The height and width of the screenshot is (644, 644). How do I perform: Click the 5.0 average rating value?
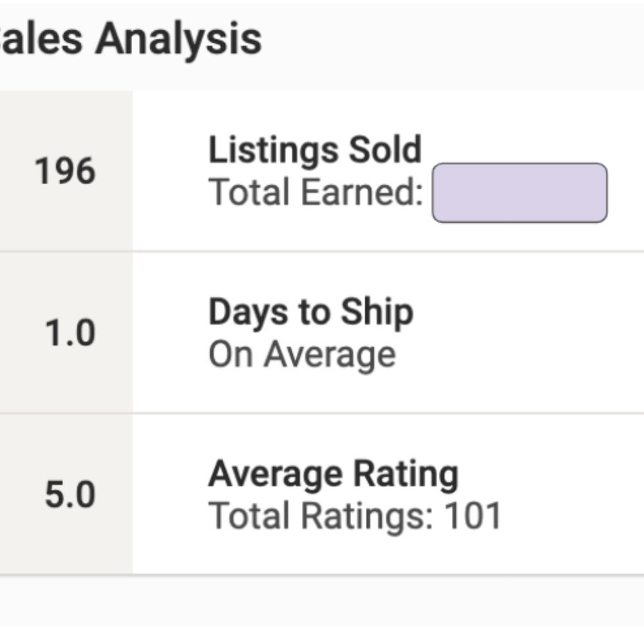[70, 495]
